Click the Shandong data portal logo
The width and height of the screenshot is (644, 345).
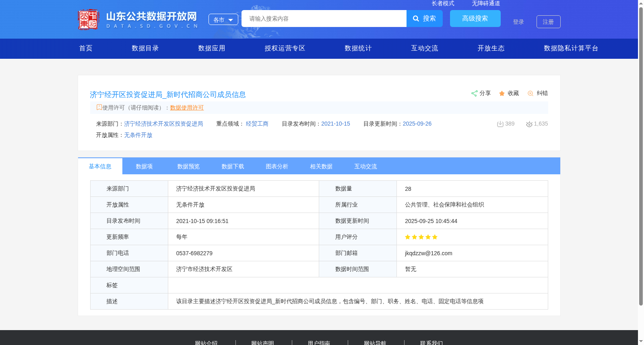pos(138,19)
